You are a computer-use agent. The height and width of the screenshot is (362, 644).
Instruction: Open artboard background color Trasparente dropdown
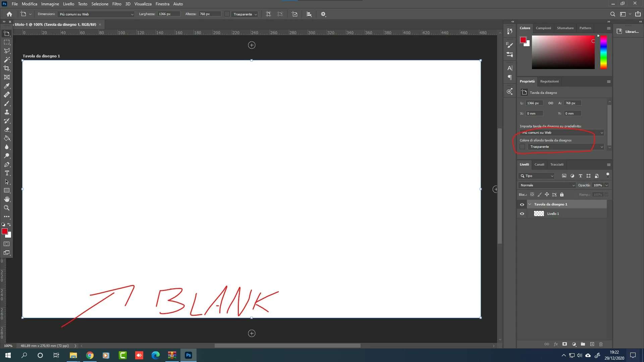pos(566,147)
